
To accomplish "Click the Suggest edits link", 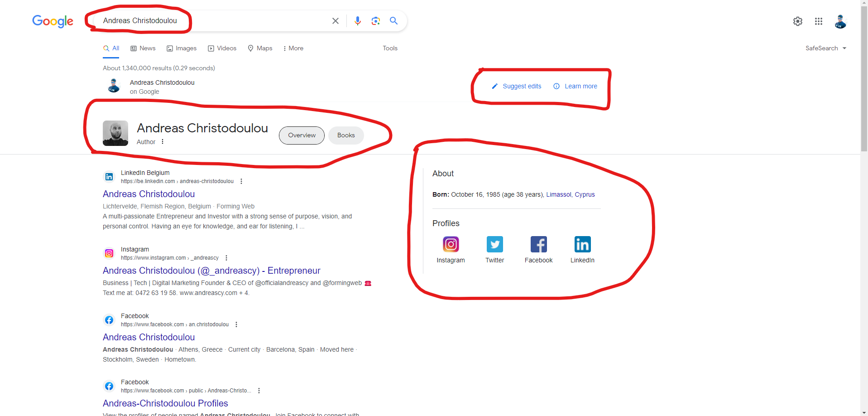I will [522, 86].
